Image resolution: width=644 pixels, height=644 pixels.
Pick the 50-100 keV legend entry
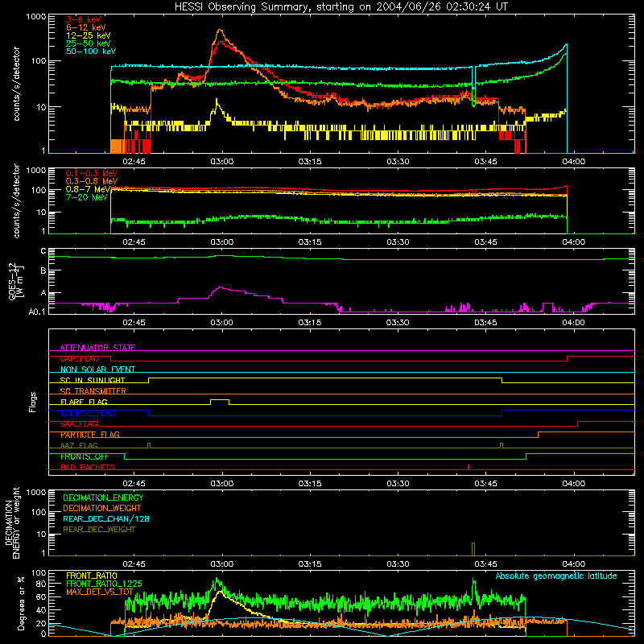[x=91, y=52]
